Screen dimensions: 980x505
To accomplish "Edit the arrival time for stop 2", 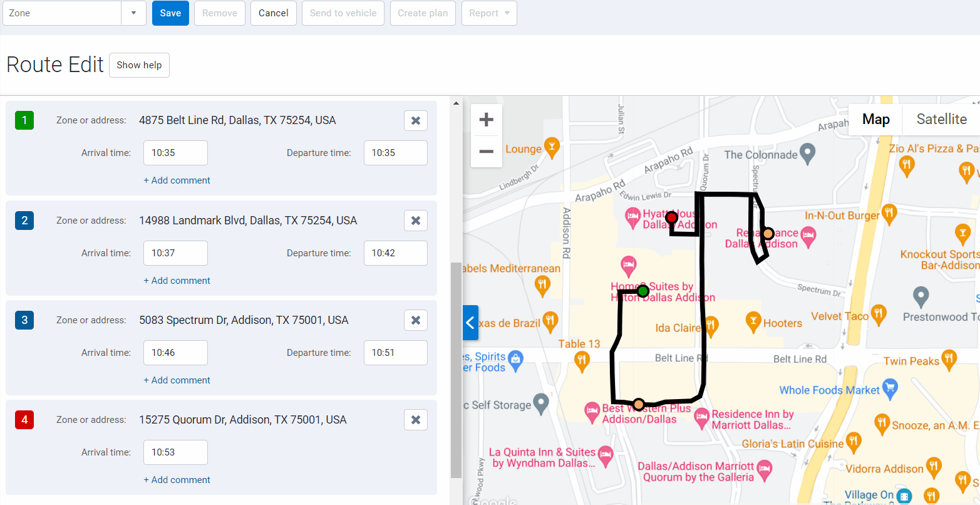I will coord(175,252).
